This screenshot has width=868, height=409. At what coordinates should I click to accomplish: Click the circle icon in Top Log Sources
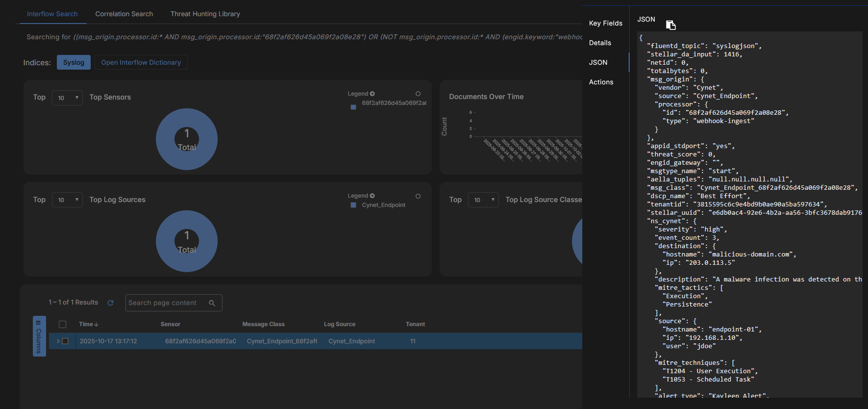[x=418, y=196]
